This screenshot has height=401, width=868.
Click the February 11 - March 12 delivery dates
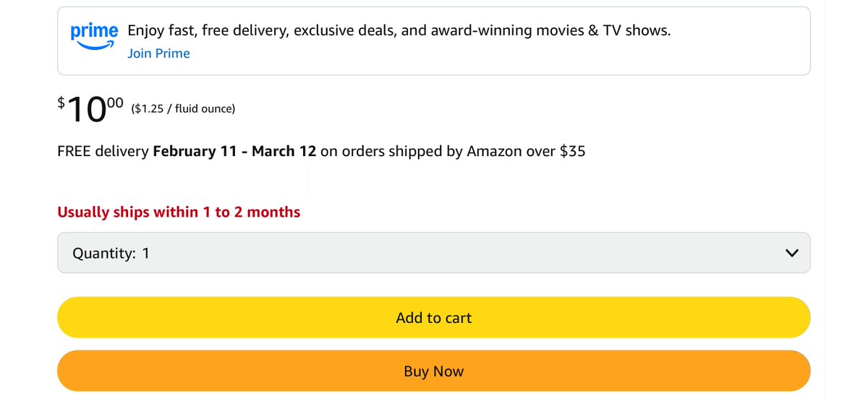tap(234, 152)
